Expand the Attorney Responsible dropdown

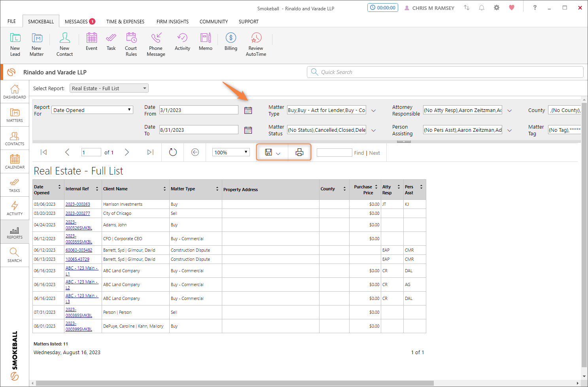coord(509,111)
